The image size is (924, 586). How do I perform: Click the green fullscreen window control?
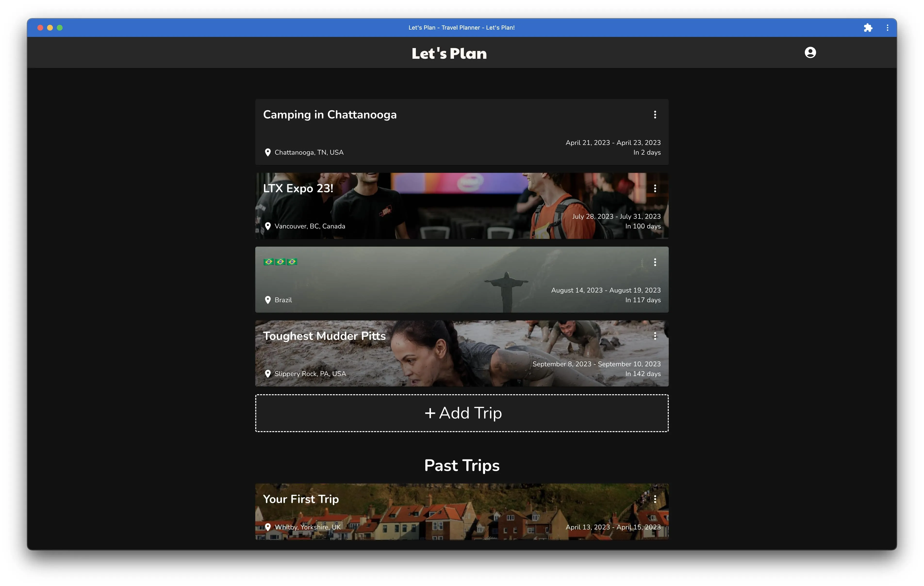60,27
